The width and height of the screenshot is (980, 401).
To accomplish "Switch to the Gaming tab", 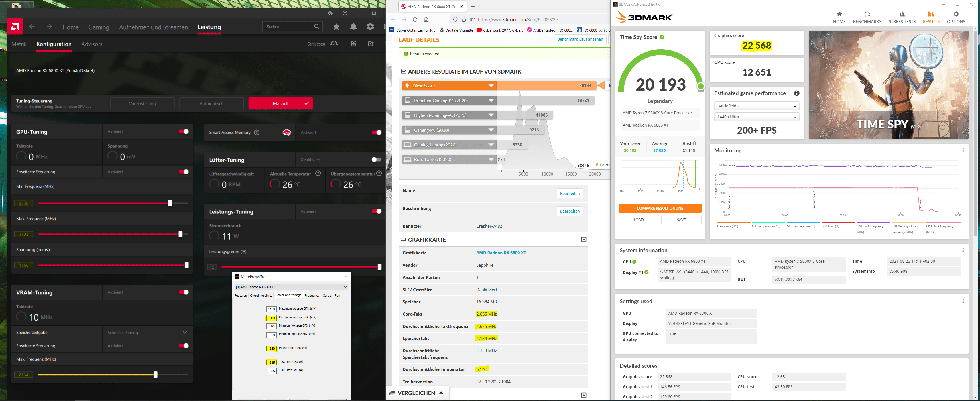I will [99, 27].
